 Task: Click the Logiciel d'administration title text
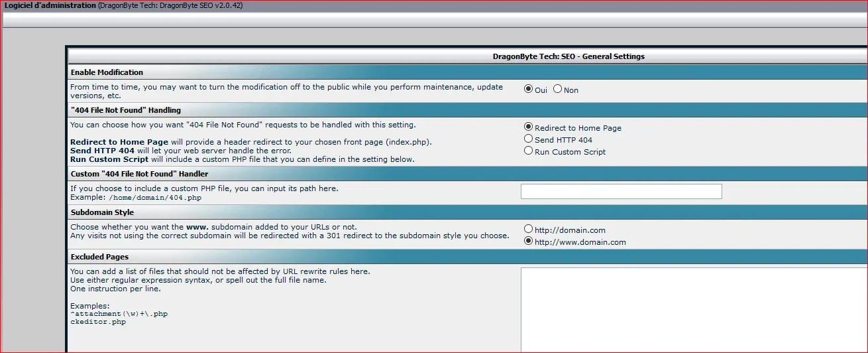click(50, 5)
